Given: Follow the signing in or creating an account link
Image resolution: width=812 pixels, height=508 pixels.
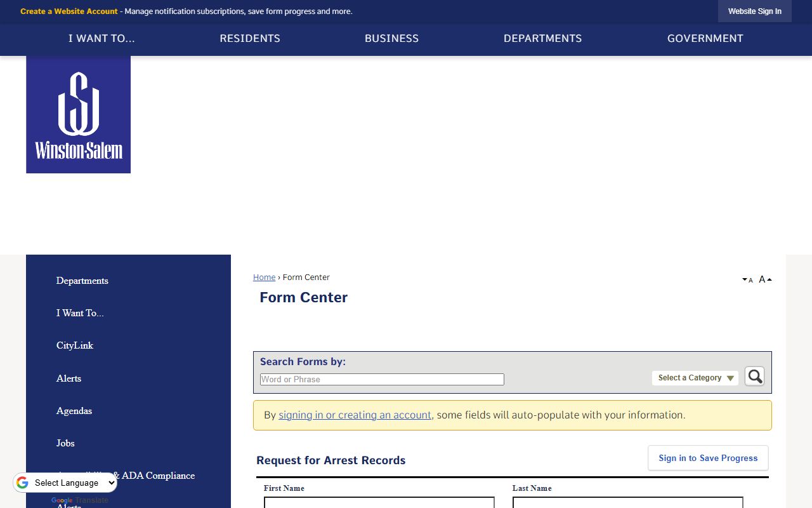Looking at the screenshot, I should tap(355, 415).
